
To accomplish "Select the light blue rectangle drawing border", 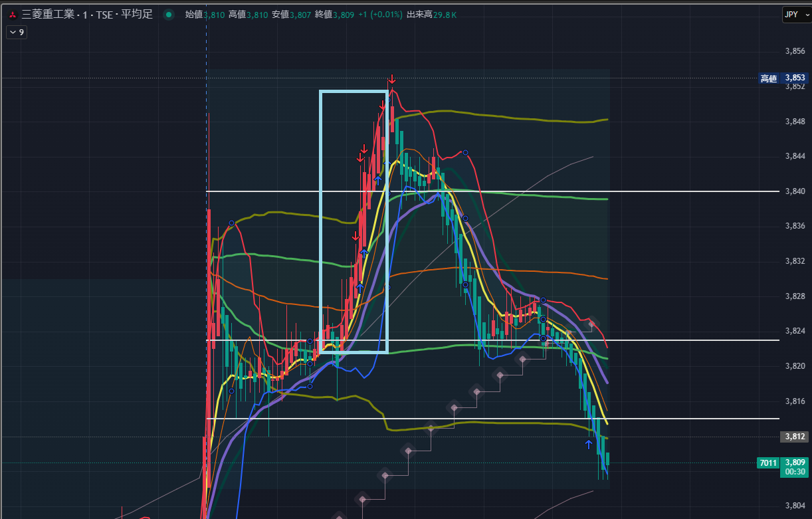I will tap(321, 219).
